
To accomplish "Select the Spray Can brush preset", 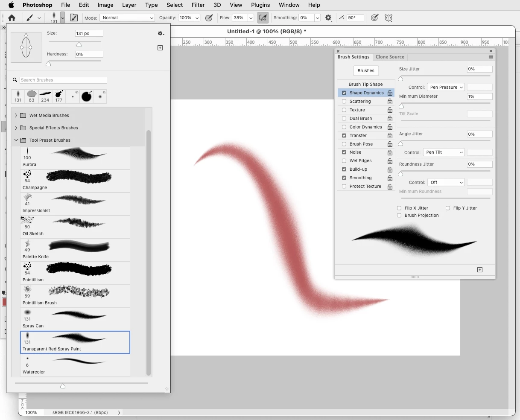I will click(x=75, y=319).
